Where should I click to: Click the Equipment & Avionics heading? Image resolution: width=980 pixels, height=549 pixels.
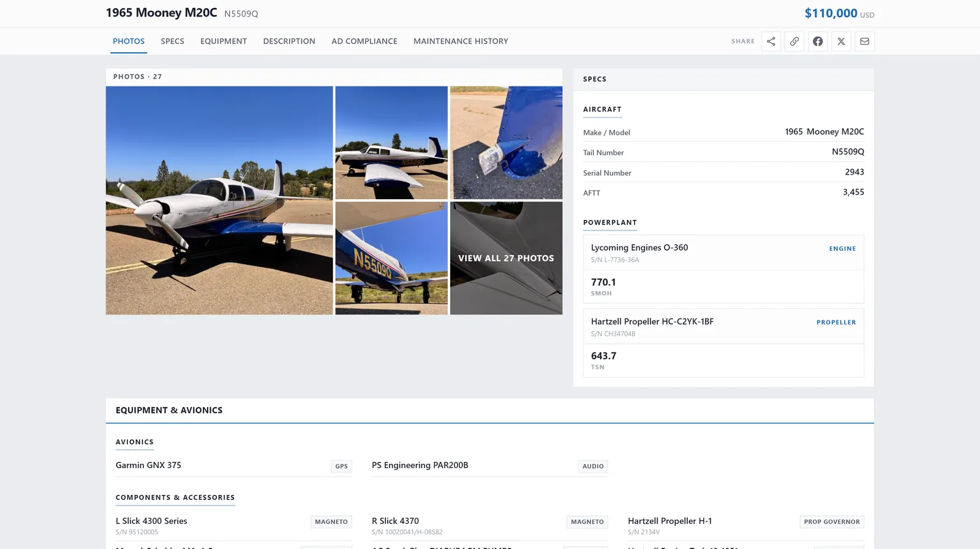coord(169,411)
